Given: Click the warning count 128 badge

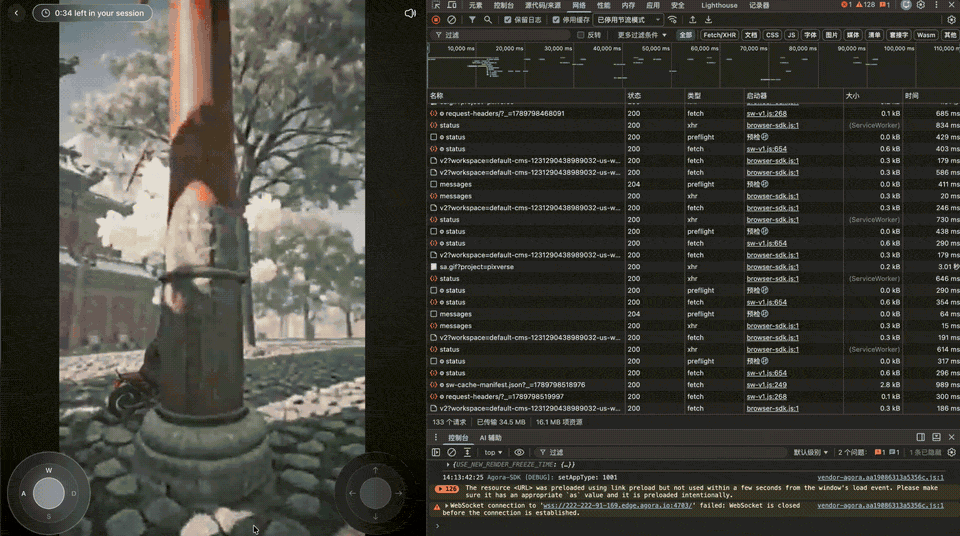Looking at the screenshot, I should [866, 5].
